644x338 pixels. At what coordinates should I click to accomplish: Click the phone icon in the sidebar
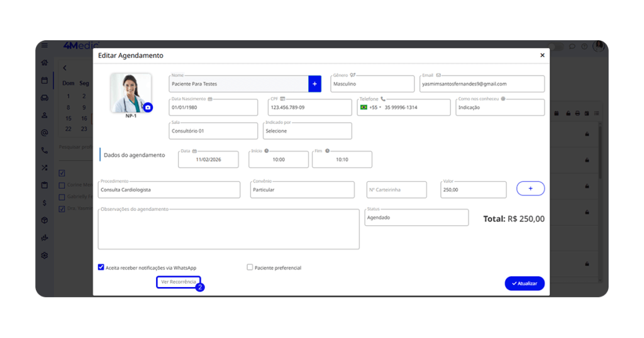tap(45, 150)
